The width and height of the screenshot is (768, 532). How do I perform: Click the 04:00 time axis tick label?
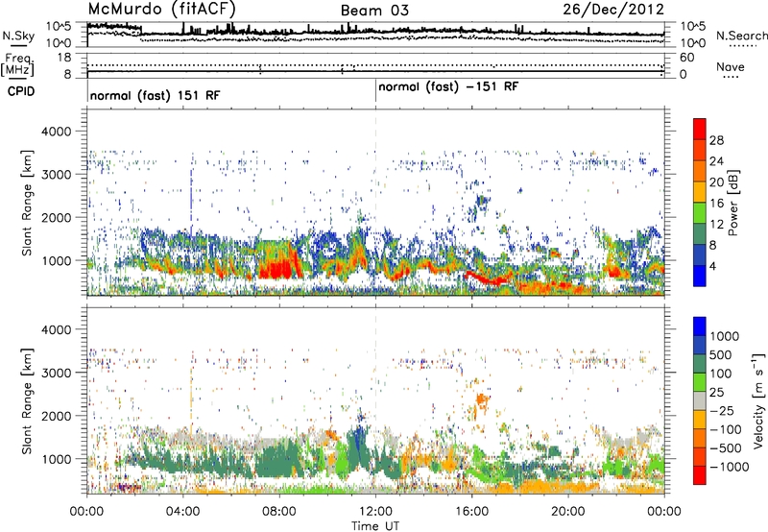[x=182, y=512]
